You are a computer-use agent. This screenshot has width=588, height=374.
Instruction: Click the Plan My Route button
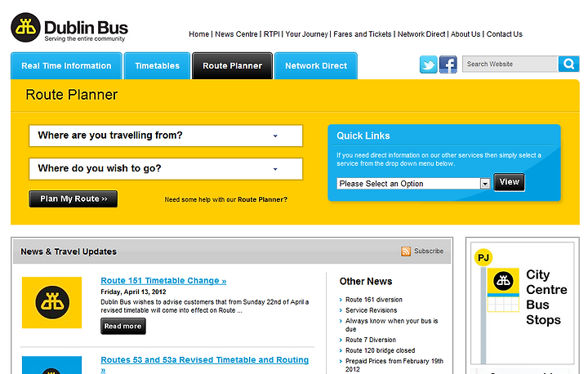73,198
